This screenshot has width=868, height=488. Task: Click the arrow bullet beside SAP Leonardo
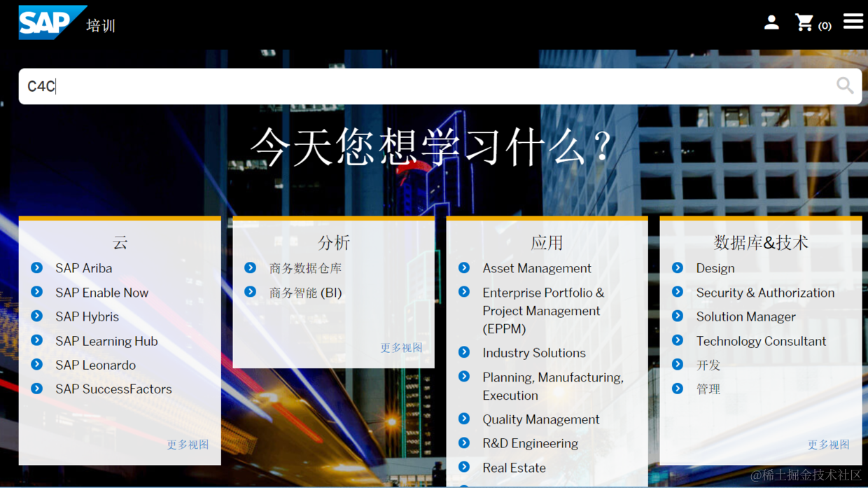tap(37, 364)
